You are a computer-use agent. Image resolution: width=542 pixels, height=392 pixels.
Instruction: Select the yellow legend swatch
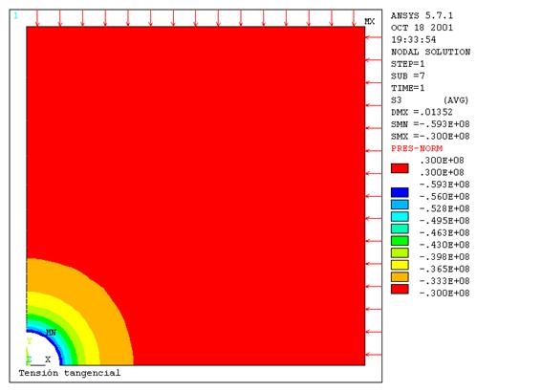(x=400, y=265)
